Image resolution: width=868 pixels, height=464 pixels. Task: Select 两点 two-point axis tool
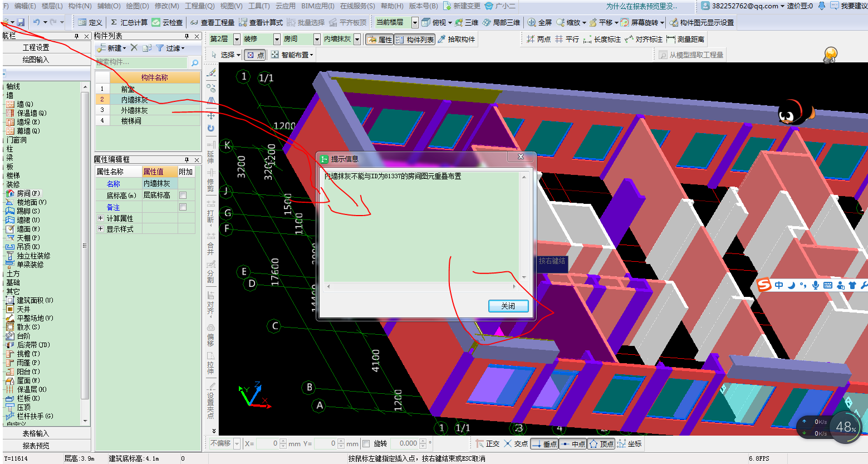click(x=538, y=39)
